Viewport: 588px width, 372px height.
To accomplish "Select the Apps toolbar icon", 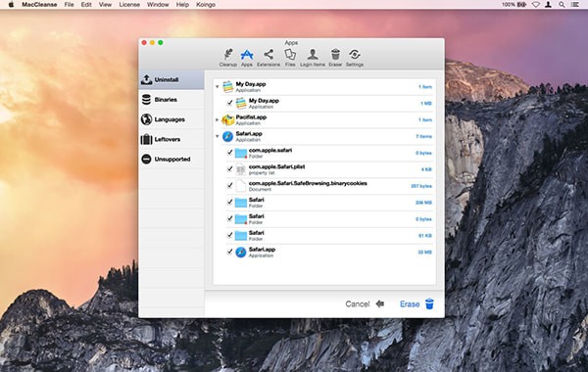I will click(247, 58).
